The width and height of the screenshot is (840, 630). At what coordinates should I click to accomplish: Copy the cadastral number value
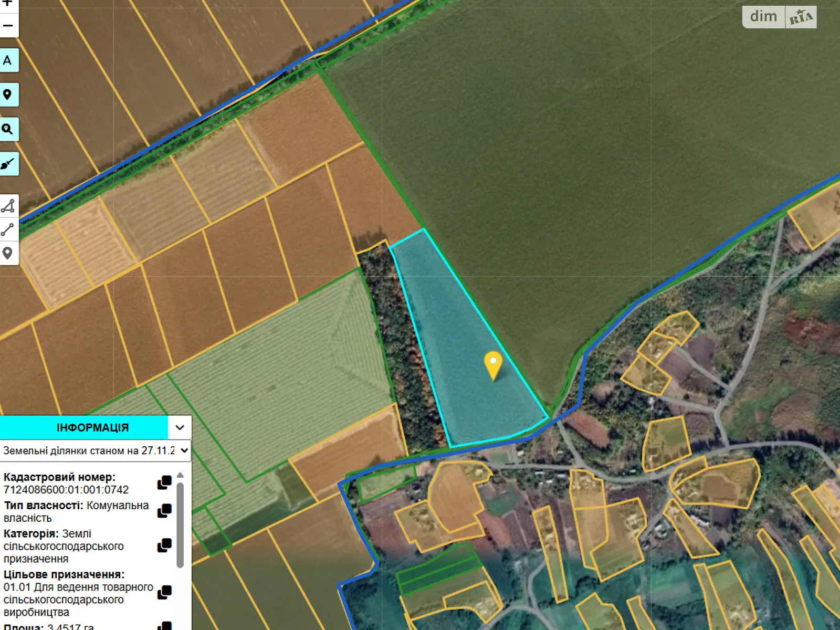pos(164,482)
